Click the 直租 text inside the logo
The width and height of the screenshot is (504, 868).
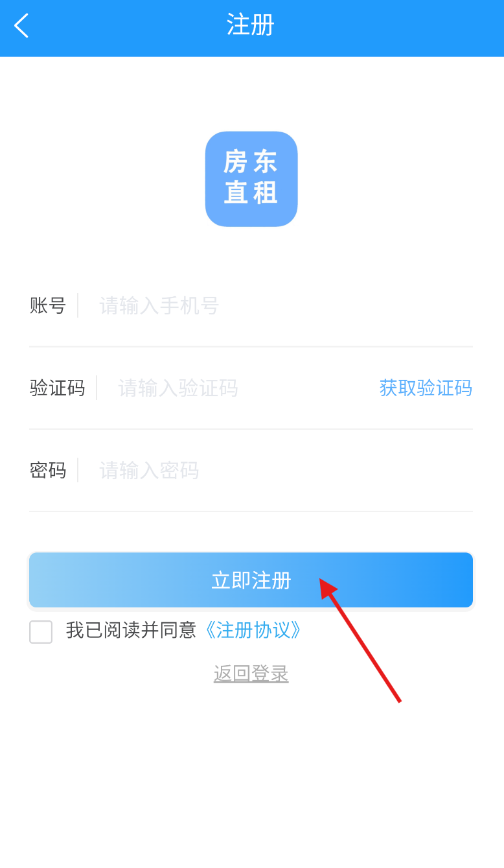point(251,193)
